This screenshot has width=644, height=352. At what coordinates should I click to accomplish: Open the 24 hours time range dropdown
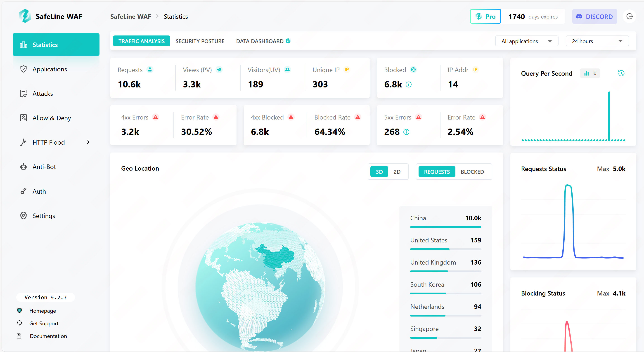pyautogui.click(x=597, y=41)
